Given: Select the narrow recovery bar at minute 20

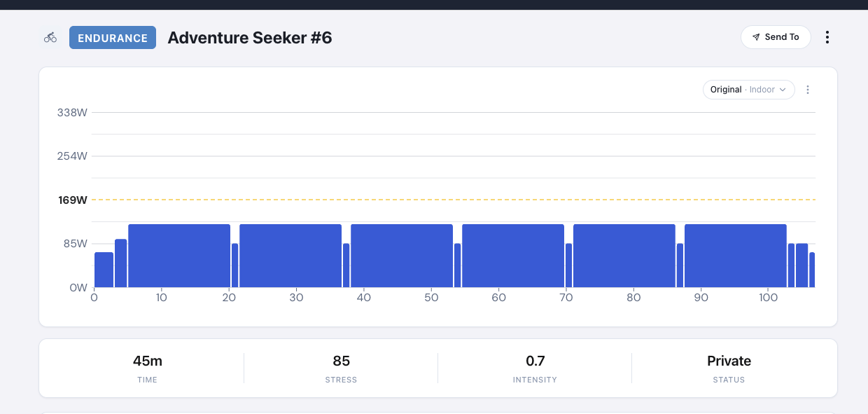Looking at the screenshot, I should click(x=234, y=265).
